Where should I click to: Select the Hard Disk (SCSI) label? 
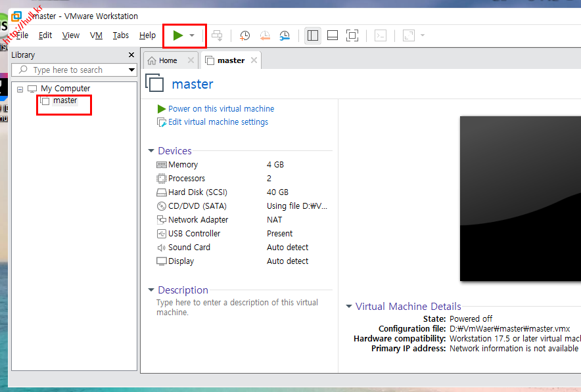pyautogui.click(x=197, y=192)
